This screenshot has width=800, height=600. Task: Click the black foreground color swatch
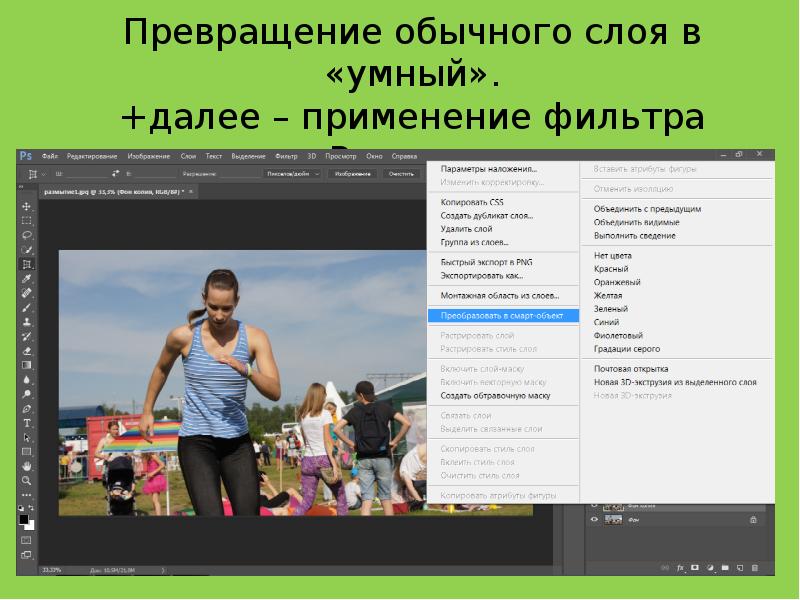pos(23,518)
